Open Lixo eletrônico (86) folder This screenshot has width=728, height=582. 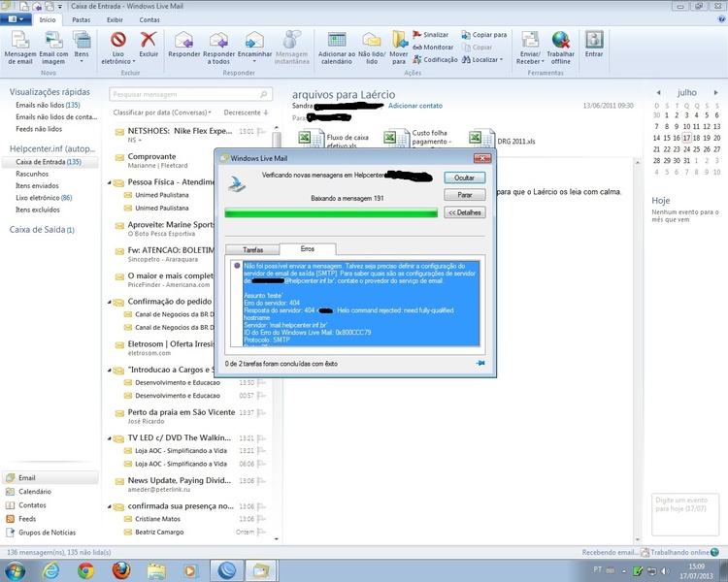tap(44, 197)
